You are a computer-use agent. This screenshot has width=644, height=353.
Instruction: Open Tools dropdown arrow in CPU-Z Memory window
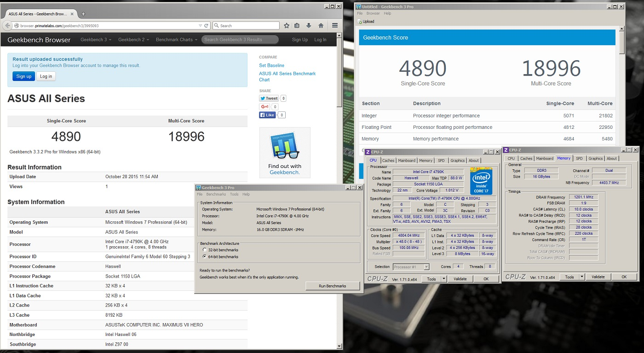(x=581, y=277)
